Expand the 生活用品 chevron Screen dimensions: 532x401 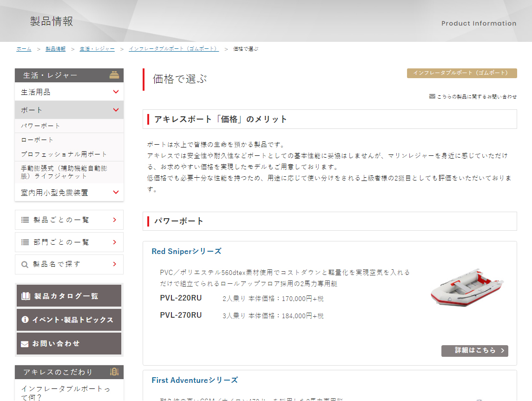(116, 92)
